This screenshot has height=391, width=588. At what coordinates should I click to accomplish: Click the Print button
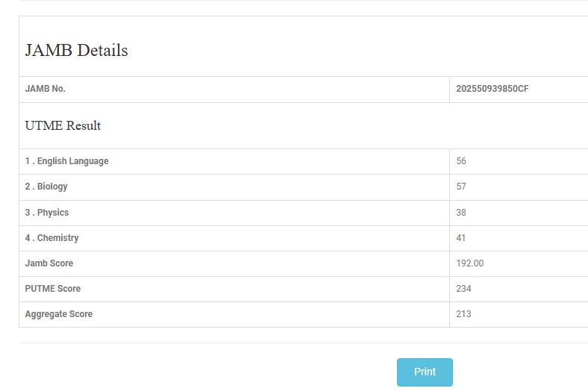[x=425, y=372]
